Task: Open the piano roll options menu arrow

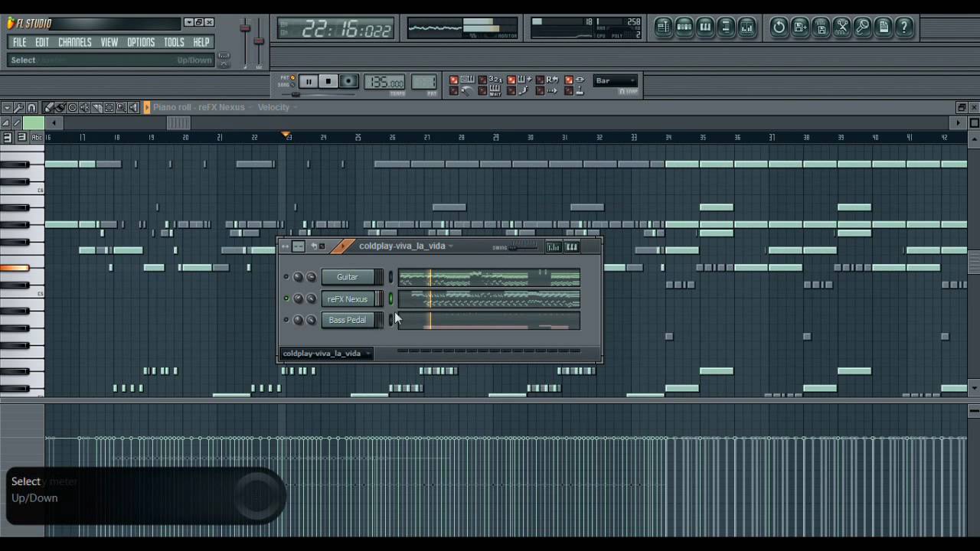Action: 7,108
